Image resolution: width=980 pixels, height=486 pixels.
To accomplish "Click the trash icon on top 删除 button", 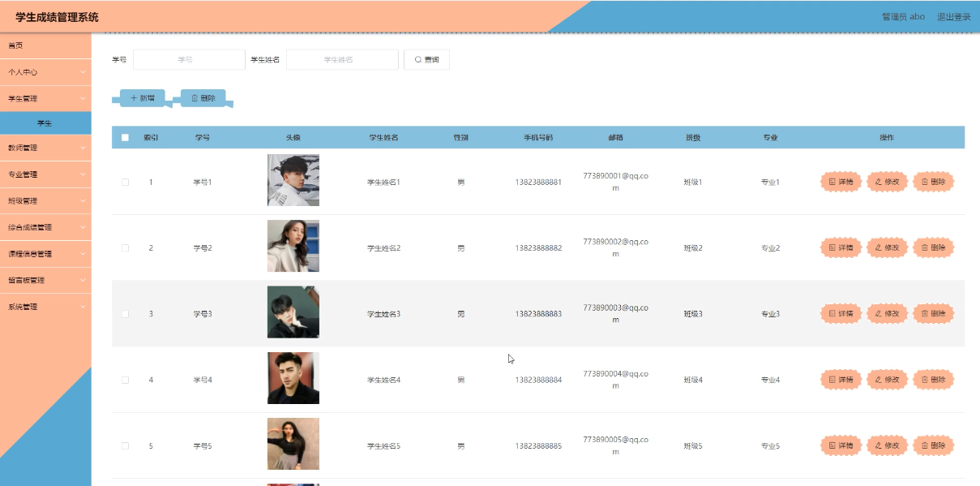I will pos(195,98).
